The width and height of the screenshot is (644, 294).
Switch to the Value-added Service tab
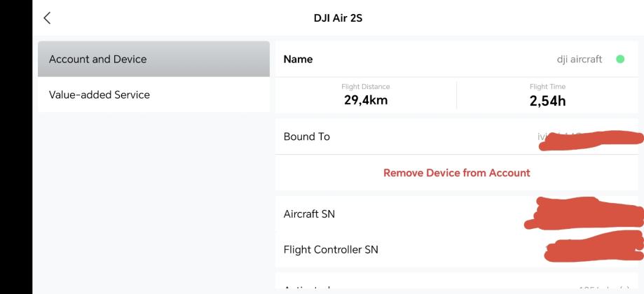click(x=153, y=94)
